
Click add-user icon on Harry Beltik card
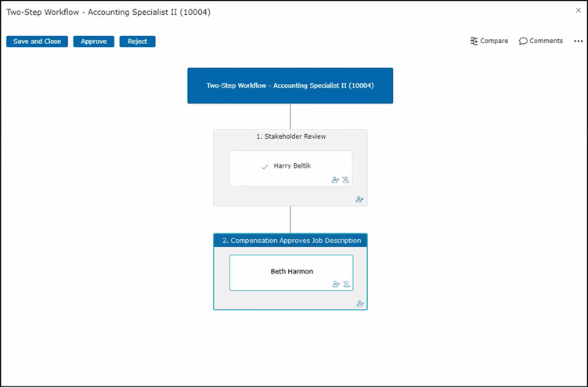(x=335, y=179)
